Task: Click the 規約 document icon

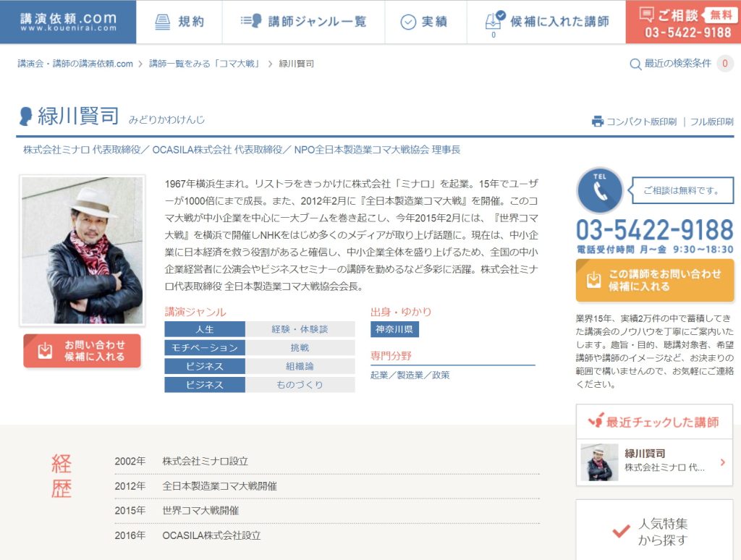Action: click(x=163, y=22)
